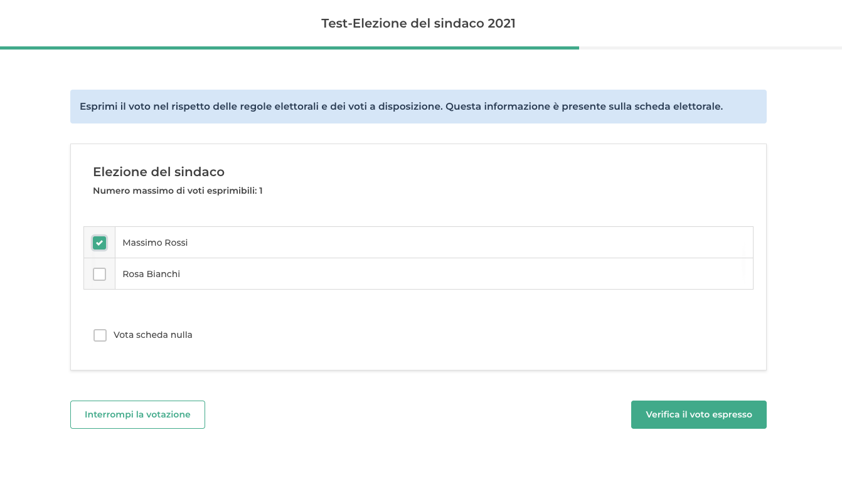Click the gray unfilled progress bar end
842x504 pixels.
click(x=709, y=48)
